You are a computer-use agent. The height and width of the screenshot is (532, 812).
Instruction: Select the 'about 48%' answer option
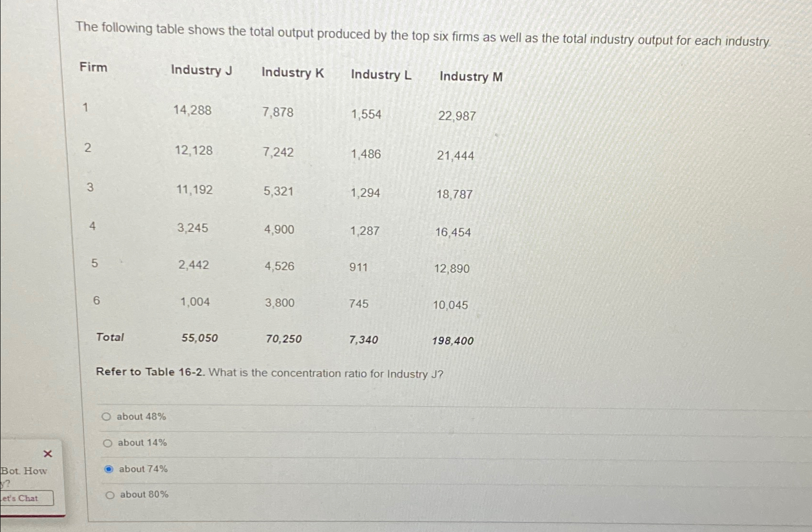[108, 416]
